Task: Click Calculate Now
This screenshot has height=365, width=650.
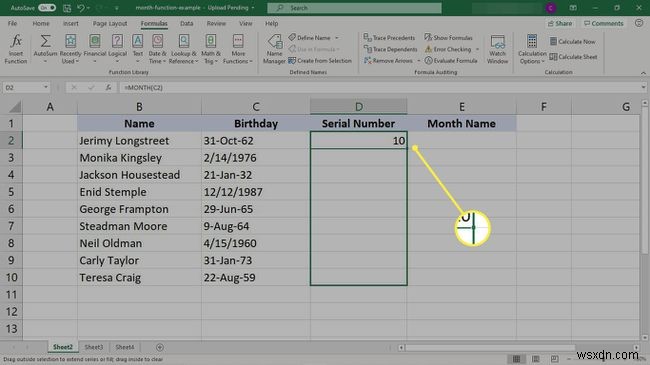Action: coord(572,41)
